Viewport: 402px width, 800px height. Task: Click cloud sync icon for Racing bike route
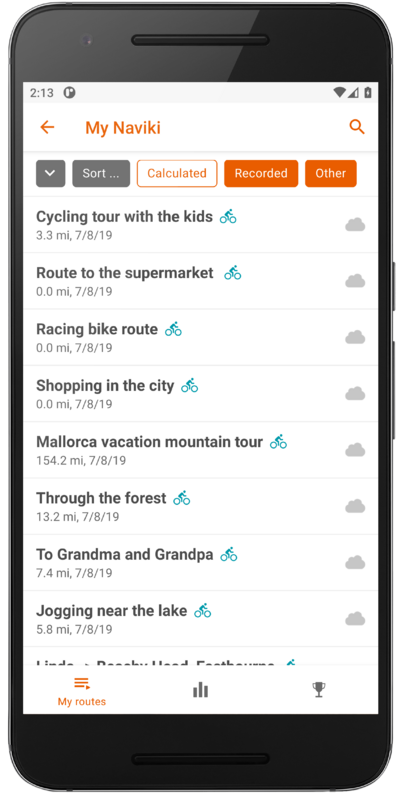click(355, 337)
